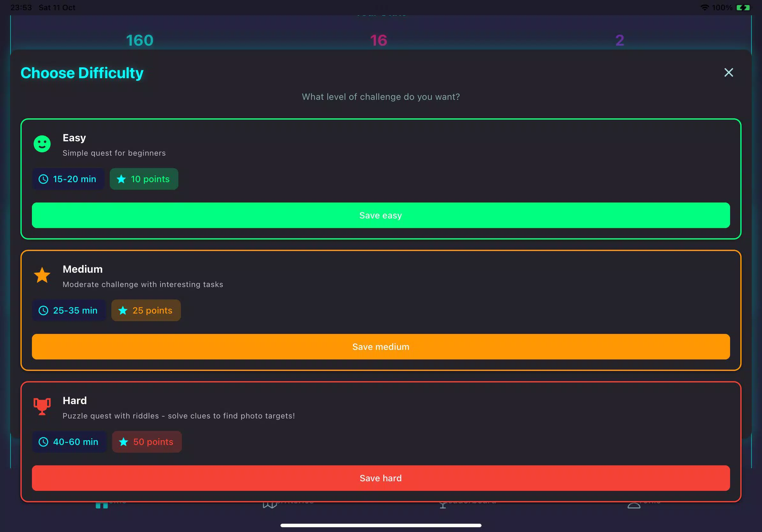Click the green smiley Easy icon
Image resolution: width=762 pixels, height=532 pixels.
click(x=42, y=144)
